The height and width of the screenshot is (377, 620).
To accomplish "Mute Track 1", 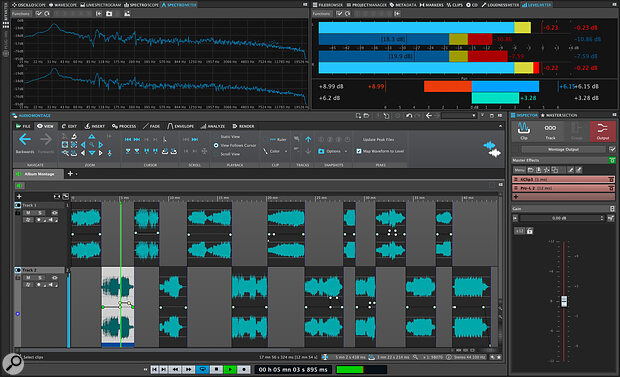I will [28, 212].
